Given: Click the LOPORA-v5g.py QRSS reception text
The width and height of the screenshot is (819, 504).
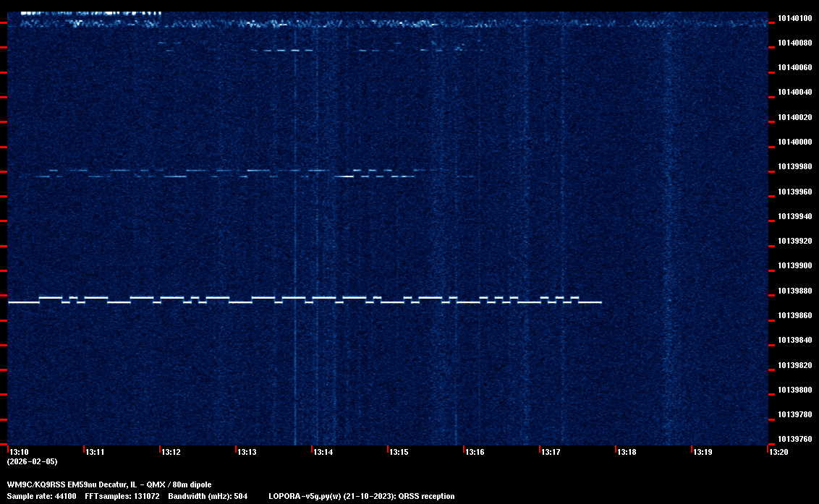Looking at the screenshot, I should (x=361, y=497).
